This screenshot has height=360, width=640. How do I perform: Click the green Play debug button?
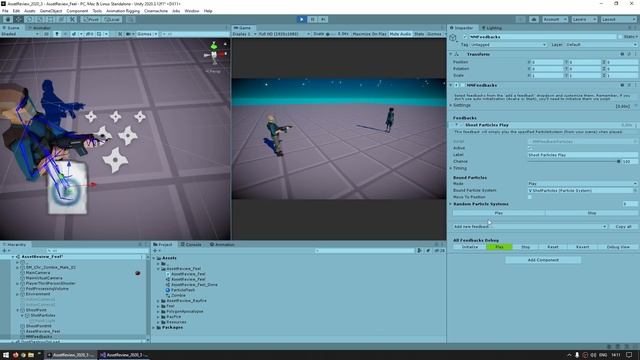[x=499, y=247]
